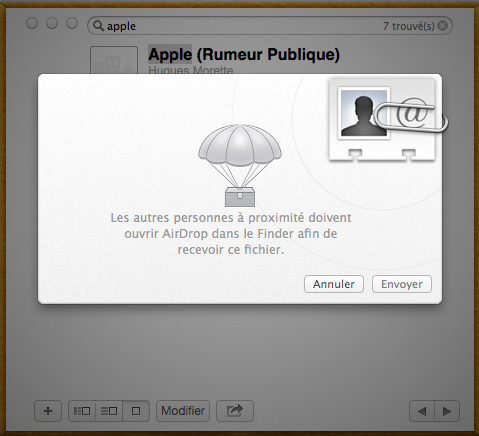Switch to the list and card view
The image size is (479, 436).
[109, 411]
